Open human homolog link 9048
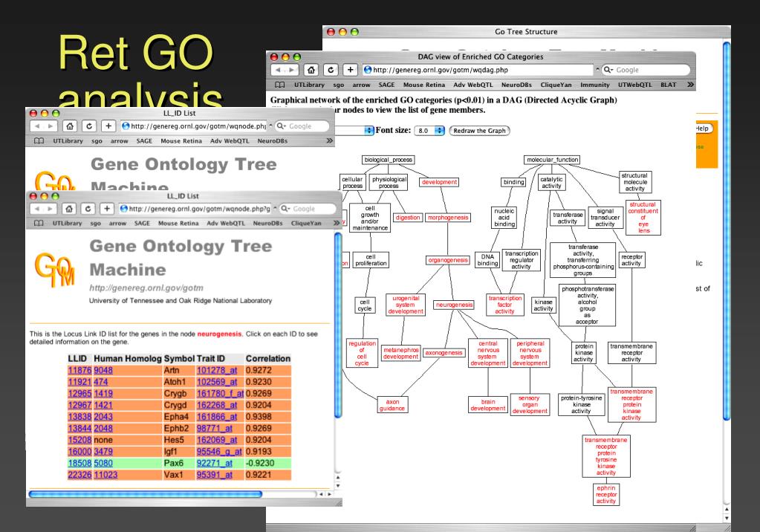This screenshot has width=760, height=532. click(x=103, y=371)
